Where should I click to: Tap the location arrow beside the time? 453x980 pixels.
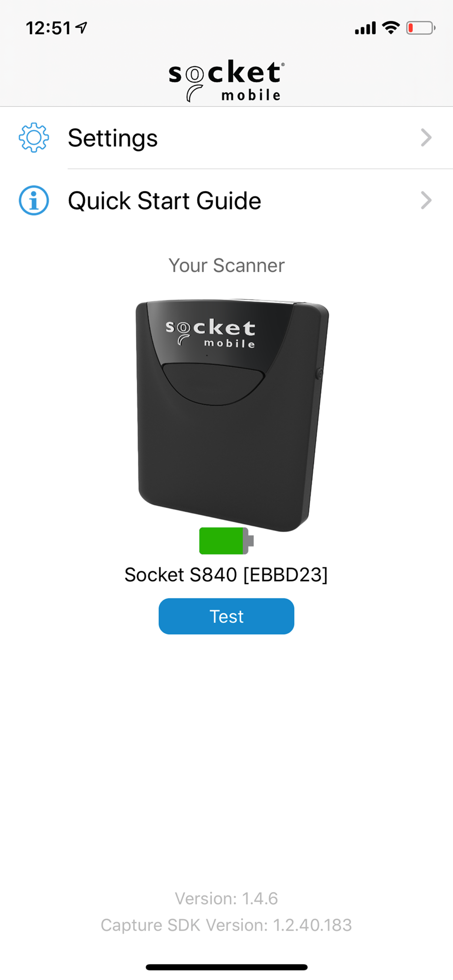(81, 28)
